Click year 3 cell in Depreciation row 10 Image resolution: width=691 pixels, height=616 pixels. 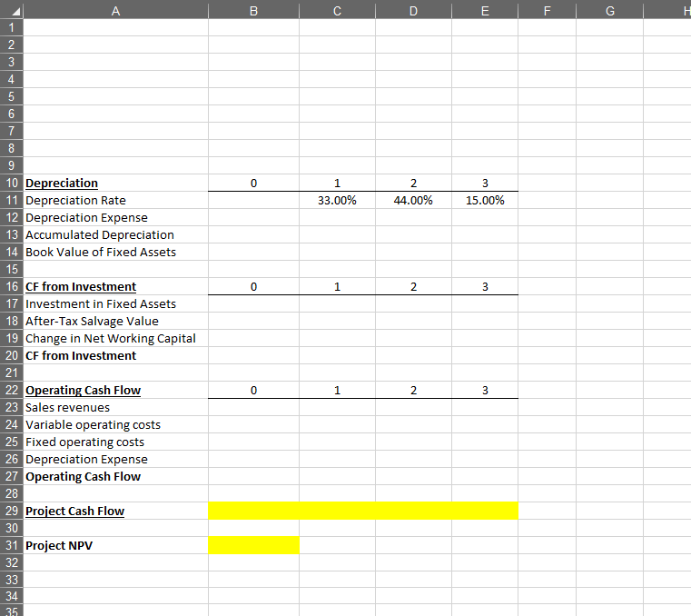[x=485, y=183]
